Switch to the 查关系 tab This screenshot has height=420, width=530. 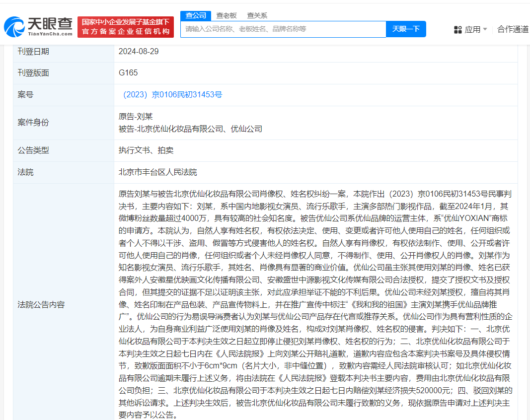pyautogui.click(x=256, y=15)
